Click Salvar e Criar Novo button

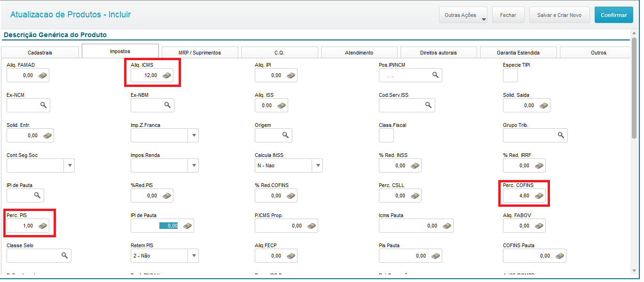click(x=559, y=15)
